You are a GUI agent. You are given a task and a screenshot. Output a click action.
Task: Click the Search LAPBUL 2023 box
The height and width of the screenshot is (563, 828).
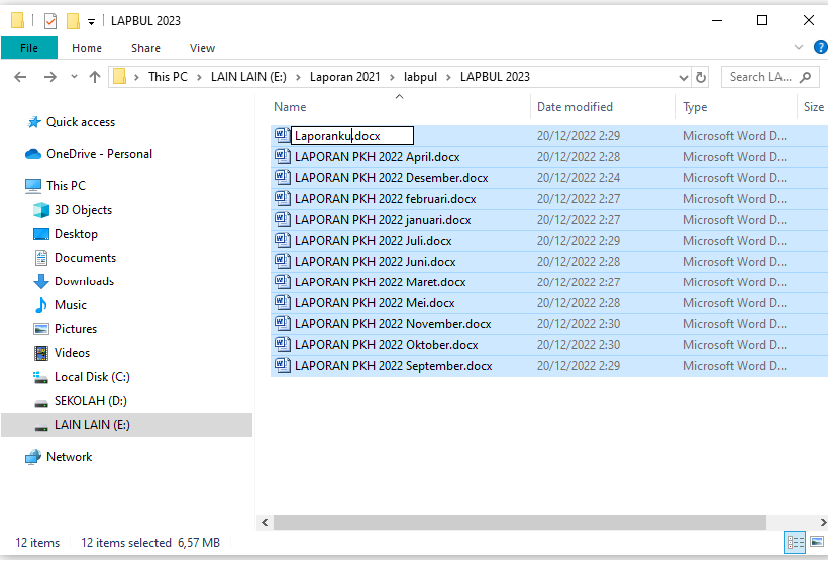770,77
